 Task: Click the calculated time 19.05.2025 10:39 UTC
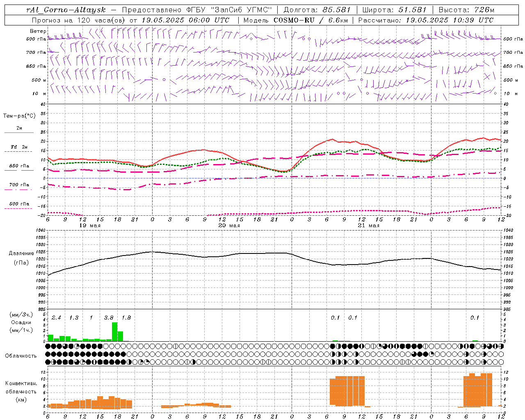[450, 20]
